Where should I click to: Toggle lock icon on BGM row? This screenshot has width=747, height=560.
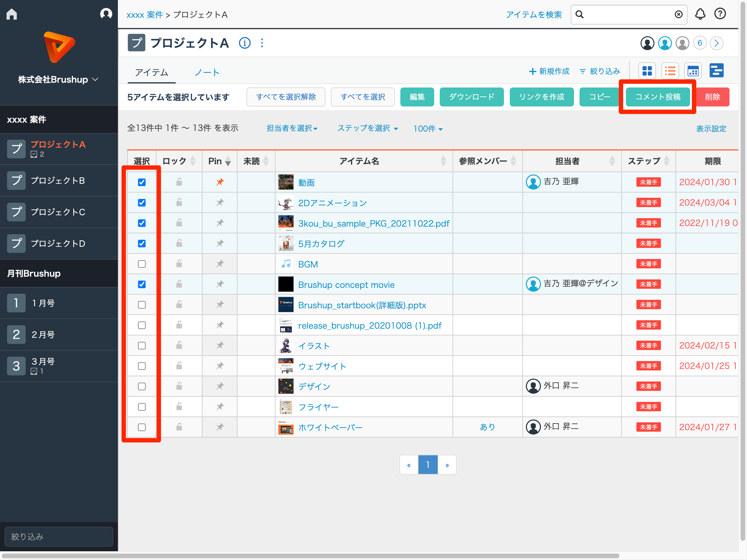coord(179,264)
